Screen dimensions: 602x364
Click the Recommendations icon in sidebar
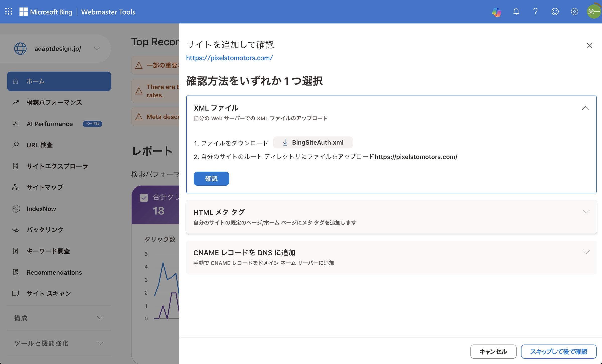(x=16, y=272)
